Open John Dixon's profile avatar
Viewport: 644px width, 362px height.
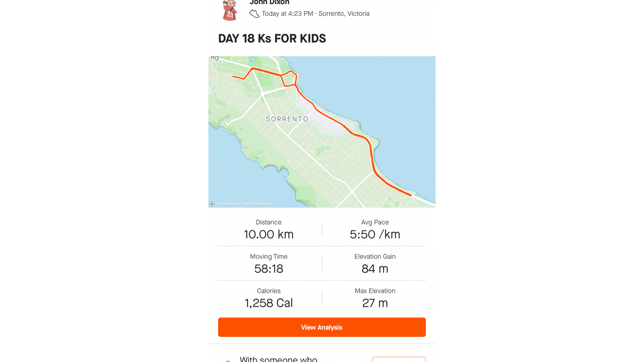230,10
